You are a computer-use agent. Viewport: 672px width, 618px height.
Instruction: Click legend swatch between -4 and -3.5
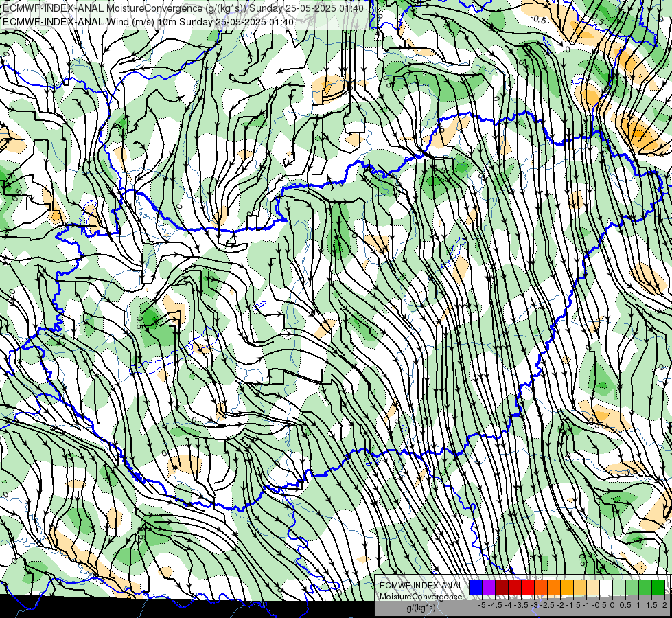pyautogui.click(x=515, y=587)
